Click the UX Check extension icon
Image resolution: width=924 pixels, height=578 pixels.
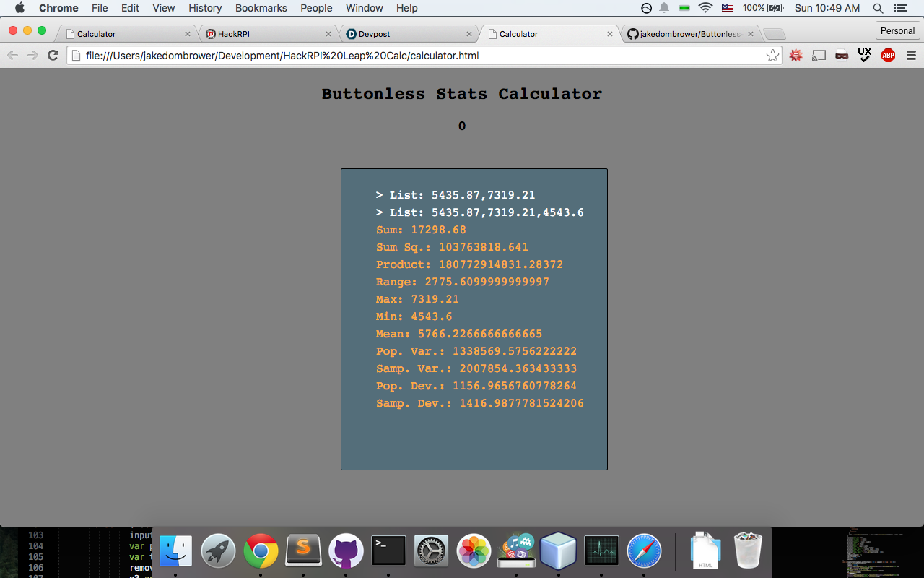865,55
